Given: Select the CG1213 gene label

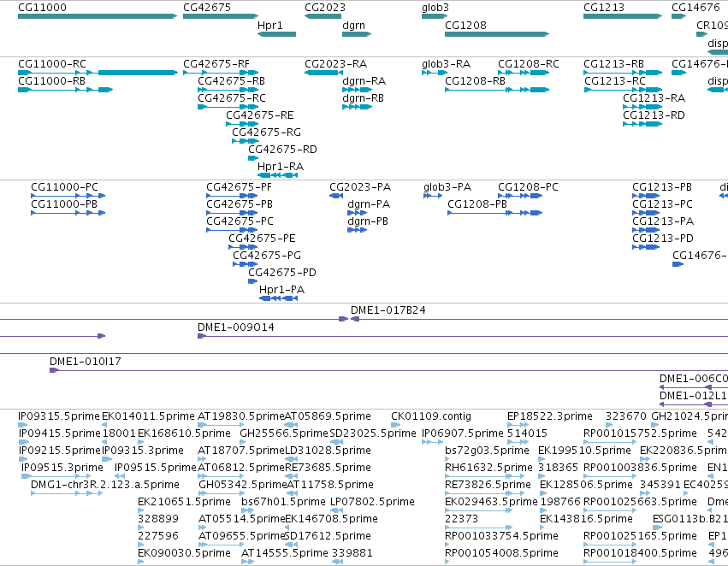Looking at the screenshot, I should [604, 8].
